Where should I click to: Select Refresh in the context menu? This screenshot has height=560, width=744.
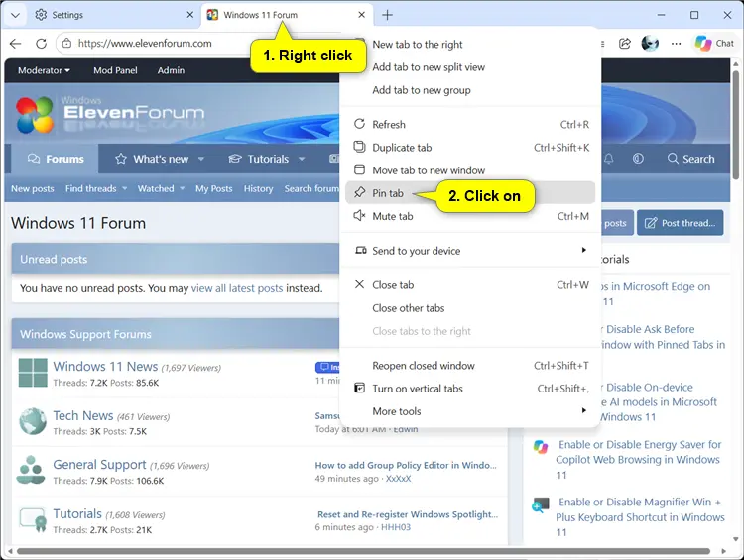click(x=470, y=124)
